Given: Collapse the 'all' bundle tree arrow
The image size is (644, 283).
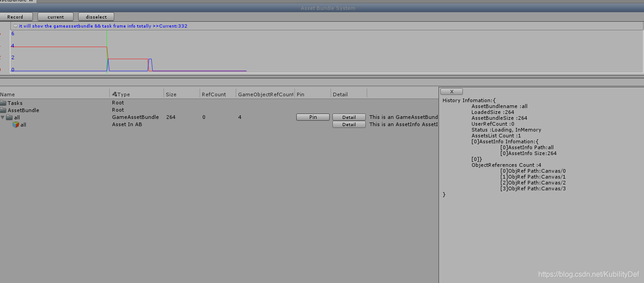Looking at the screenshot, I should [3, 118].
